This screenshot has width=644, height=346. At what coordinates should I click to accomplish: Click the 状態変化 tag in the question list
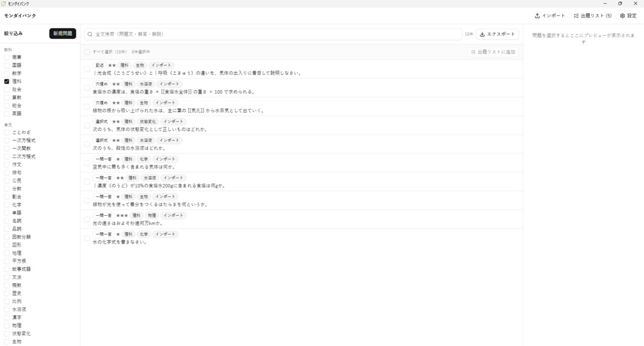coord(147,121)
